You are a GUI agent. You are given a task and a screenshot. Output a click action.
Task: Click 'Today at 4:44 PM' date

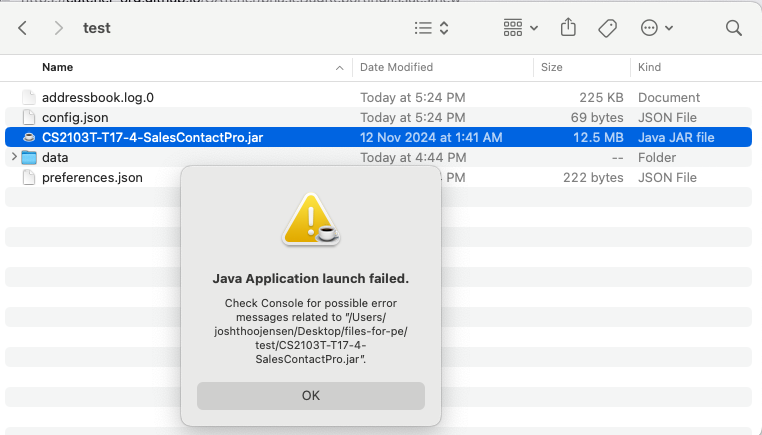coord(413,157)
